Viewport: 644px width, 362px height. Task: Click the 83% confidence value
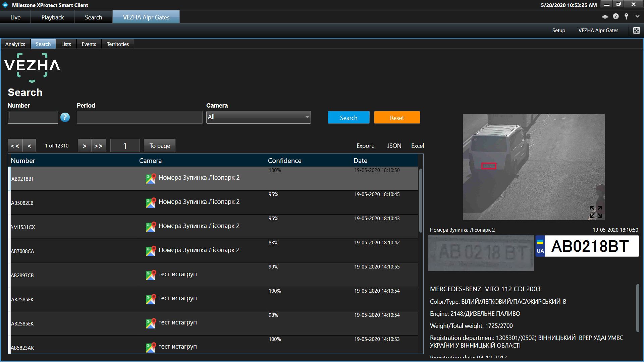pos(273,243)
